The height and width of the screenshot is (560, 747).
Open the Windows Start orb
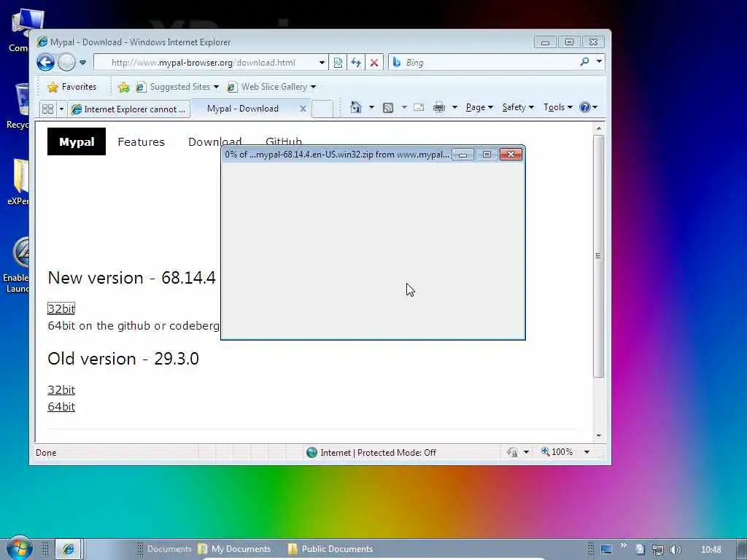tap(19, 548)
